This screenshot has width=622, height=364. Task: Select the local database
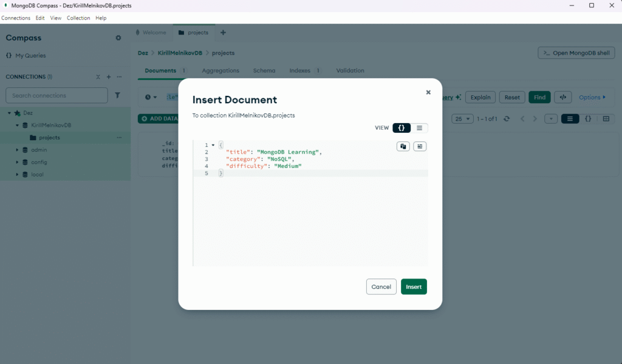click(37, 174)
